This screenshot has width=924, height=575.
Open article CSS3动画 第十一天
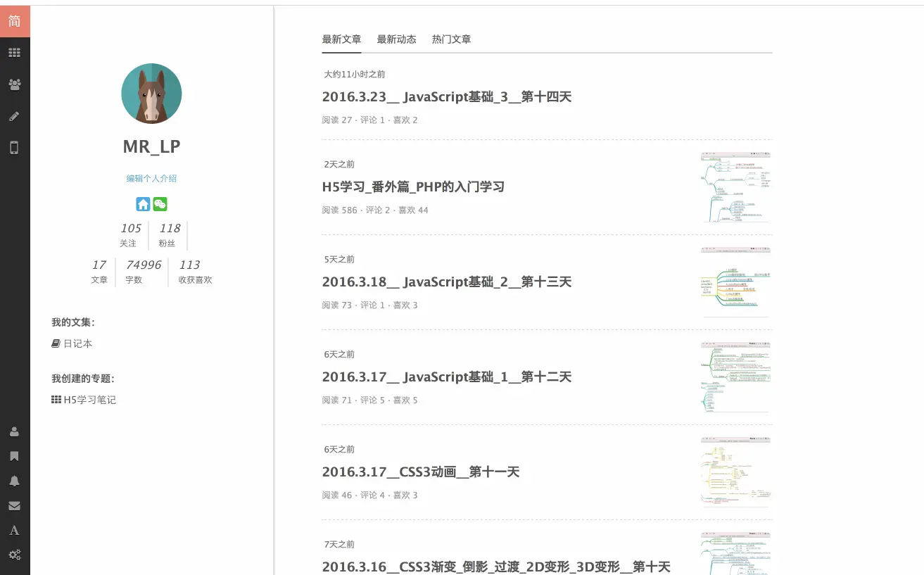click(420, 472)
